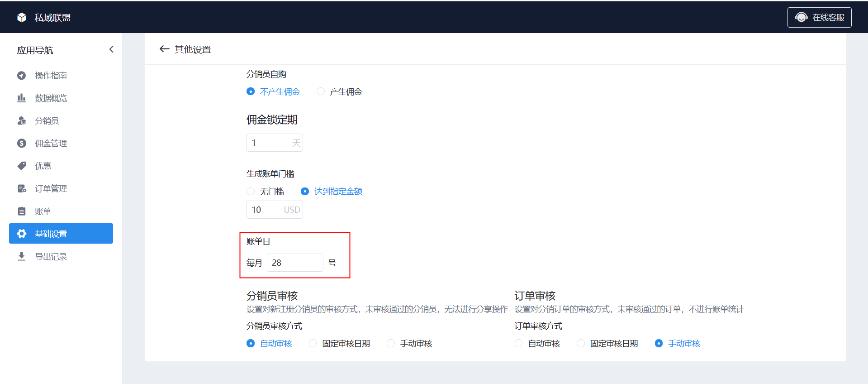Click the 分销员审核 heading text

click(x=272, y=296)
